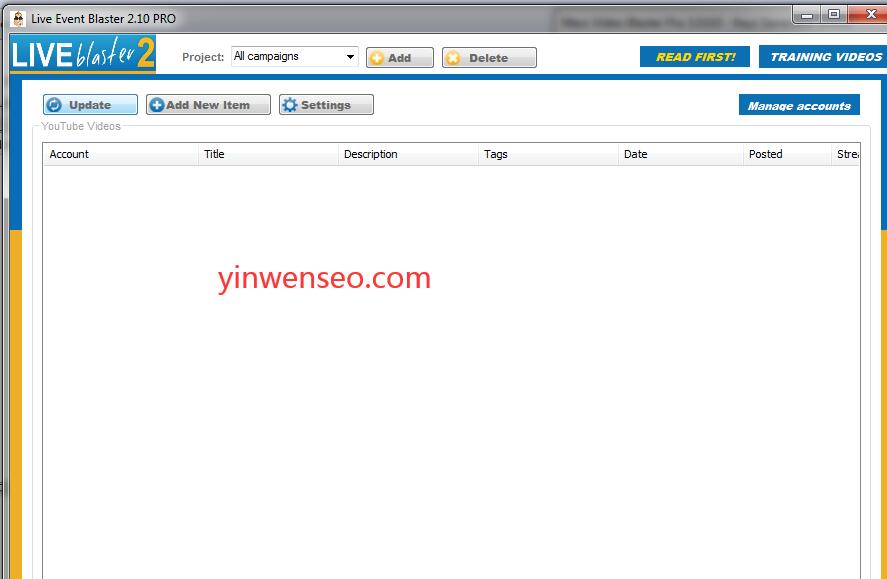Sort by the Description column header
This screenshot has height=579, width=887.
pos(408,154)
